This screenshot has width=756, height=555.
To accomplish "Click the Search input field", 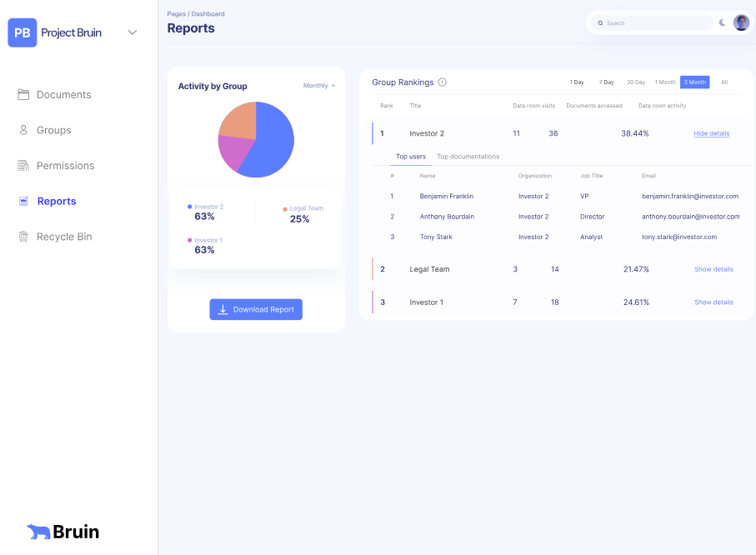I will pyautogui.click(x=651, y=22).
